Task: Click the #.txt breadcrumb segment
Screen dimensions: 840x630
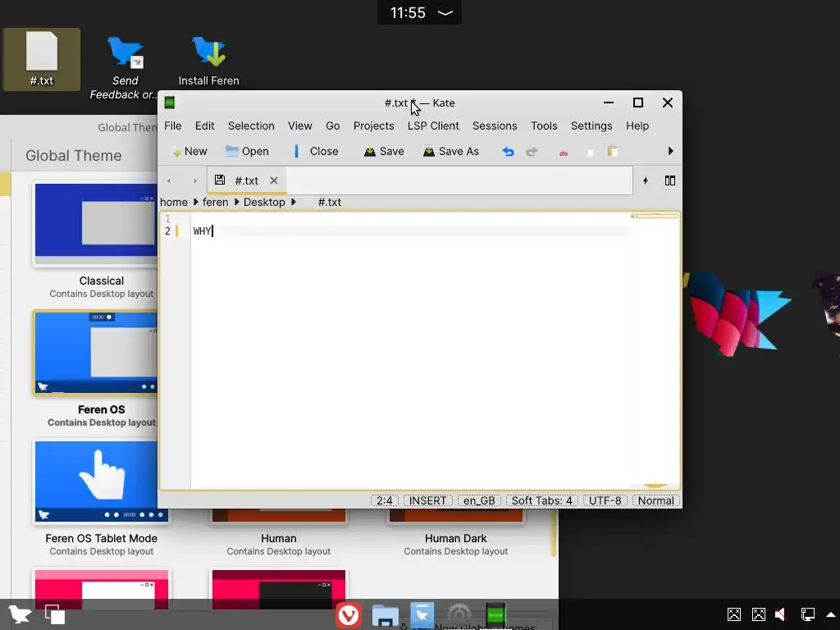Action: (330, 202)
